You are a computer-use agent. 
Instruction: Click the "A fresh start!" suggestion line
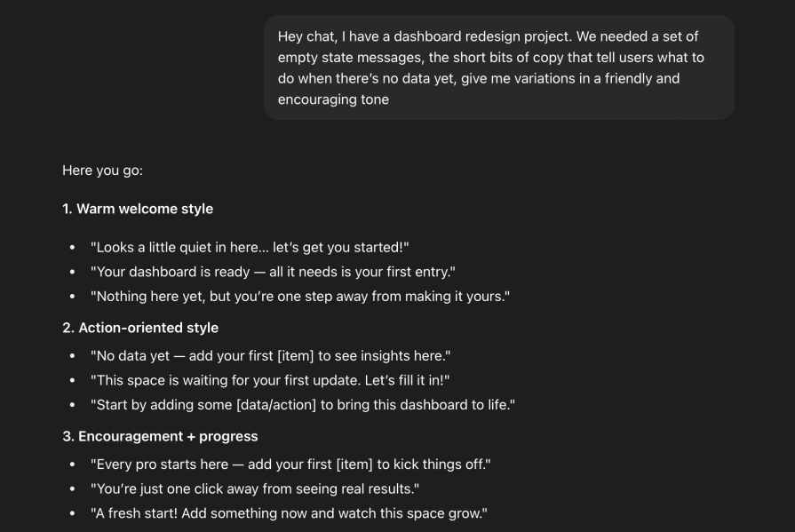click(289, 513)
